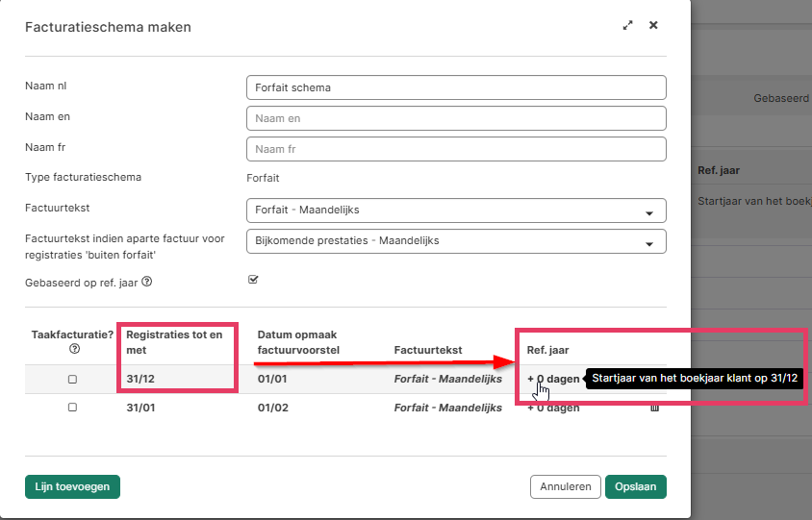
Task: Click the help icon under Taakfacturatie?
Action: click(x=75, y=349)
